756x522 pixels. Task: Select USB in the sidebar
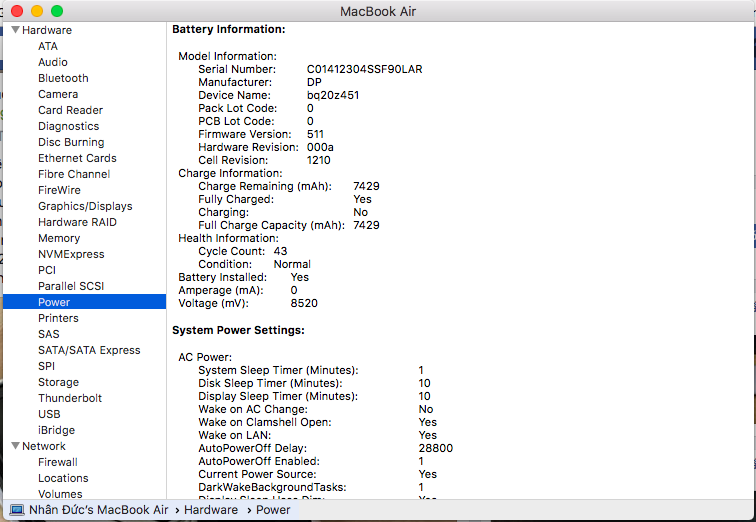pos(49,414)
